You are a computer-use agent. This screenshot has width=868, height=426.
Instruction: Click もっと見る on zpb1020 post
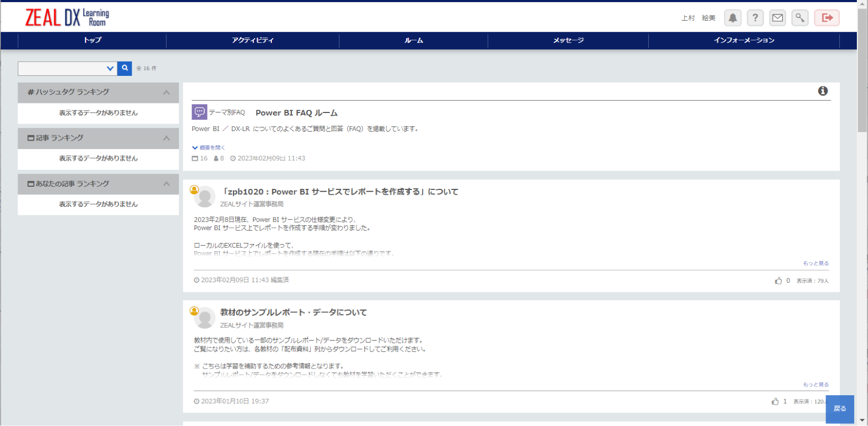pyautogui.click(x=816, y=263)
